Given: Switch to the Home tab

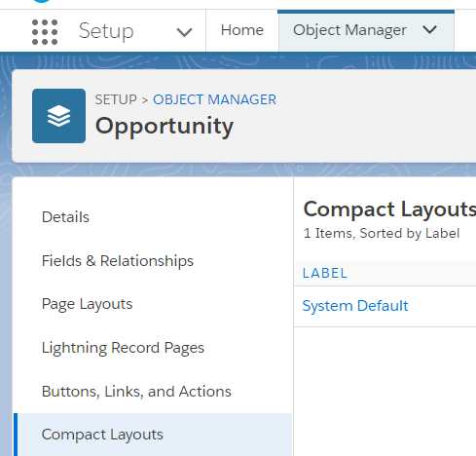Looking at the screenshot, I should 242,30.
